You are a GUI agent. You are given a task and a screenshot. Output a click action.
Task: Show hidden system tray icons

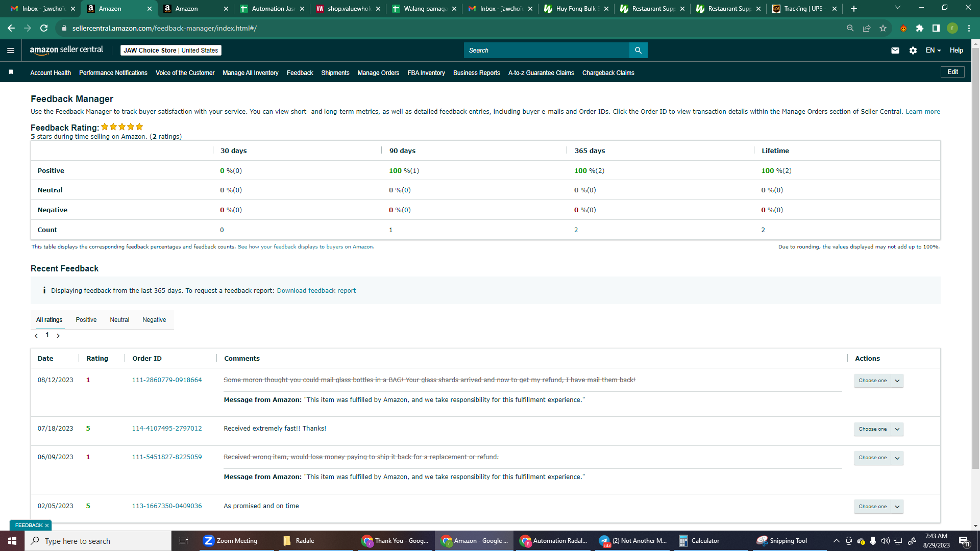(836, 541)
